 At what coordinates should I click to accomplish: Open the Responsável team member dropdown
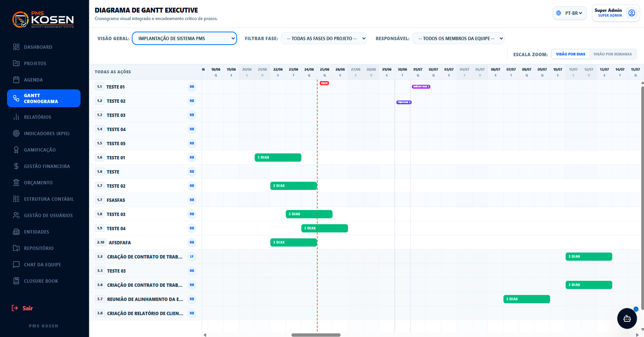coord(458,38)
